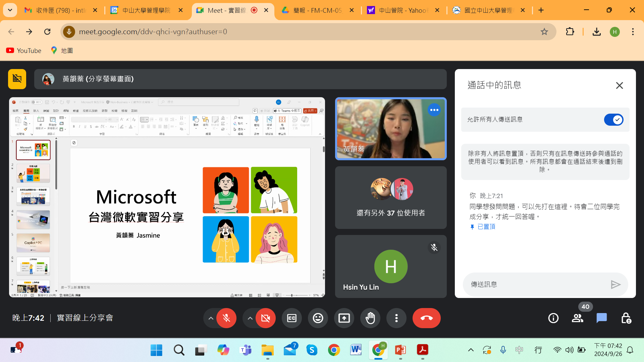Open the emoji reaction picker
The image size is (644, 362).
pyautogui.click(x=318, y=318)
